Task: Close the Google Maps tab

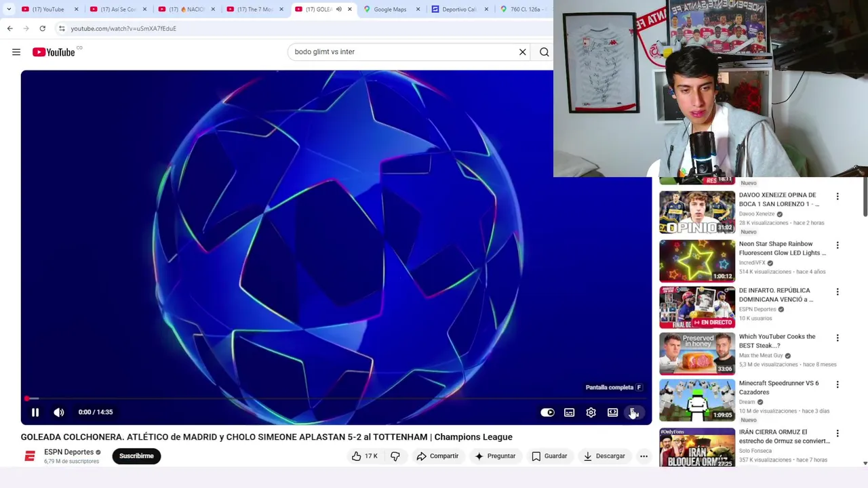Action: tap(418, 9)
